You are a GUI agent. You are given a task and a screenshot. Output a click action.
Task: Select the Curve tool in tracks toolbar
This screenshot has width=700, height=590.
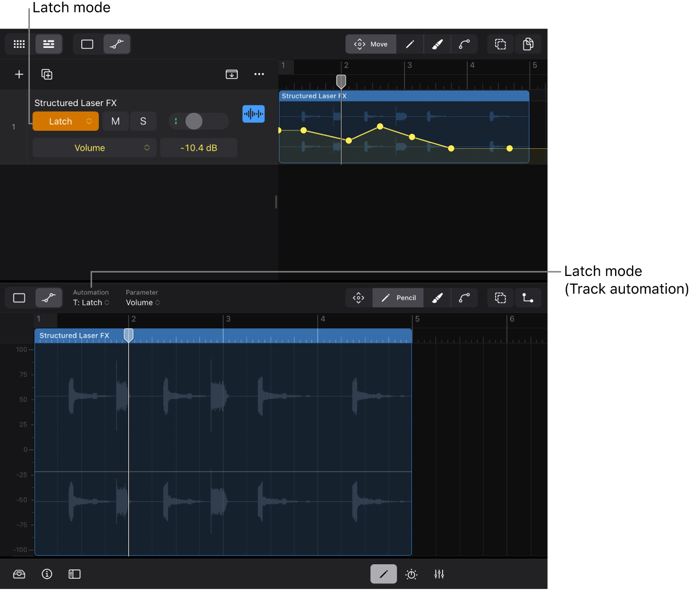click(464, 44)
